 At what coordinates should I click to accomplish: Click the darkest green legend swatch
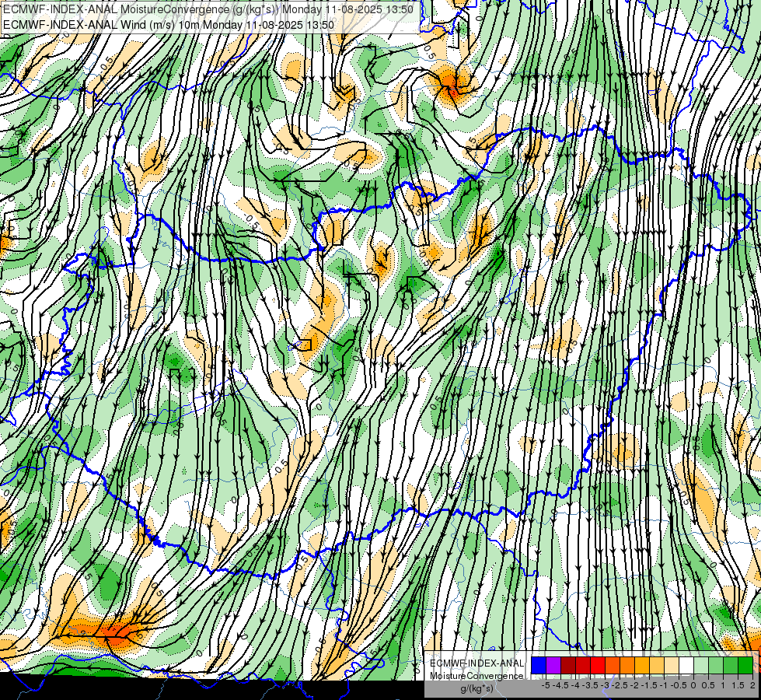coord(745,665)
